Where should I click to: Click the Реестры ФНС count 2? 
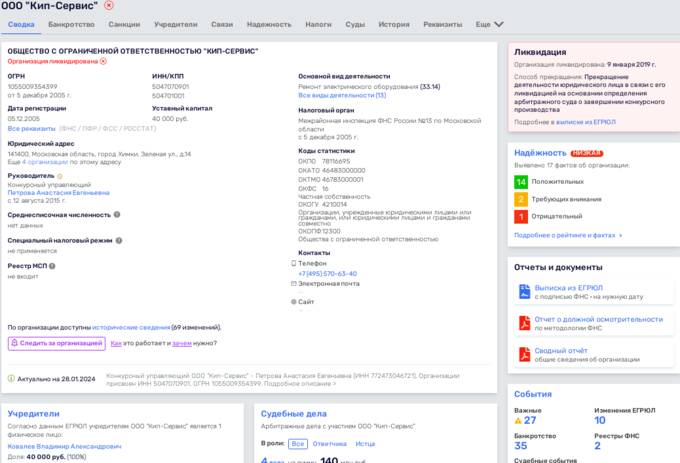[x=597, y=446]
